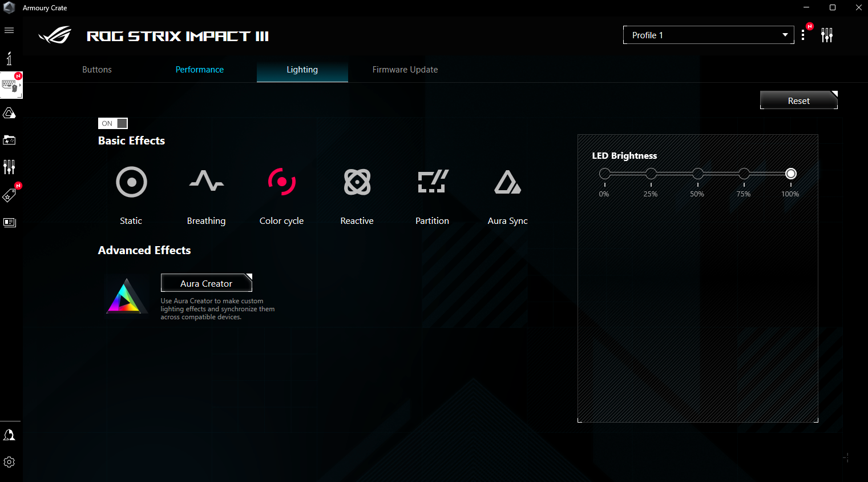Switch to the Firmware Update tab
868x482 pixels.
pos(405,70)
